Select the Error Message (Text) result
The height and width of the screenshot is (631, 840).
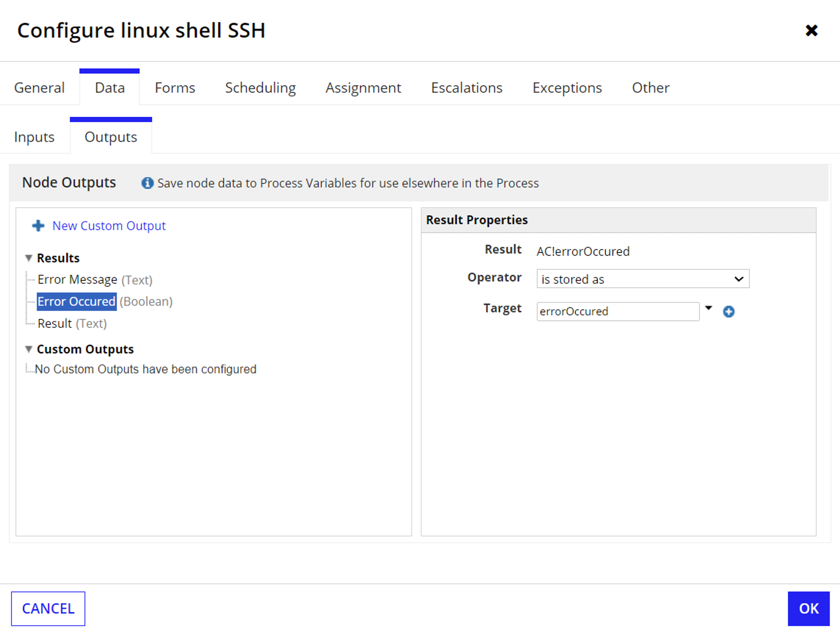pyautogui.click(x=95, y=280)
